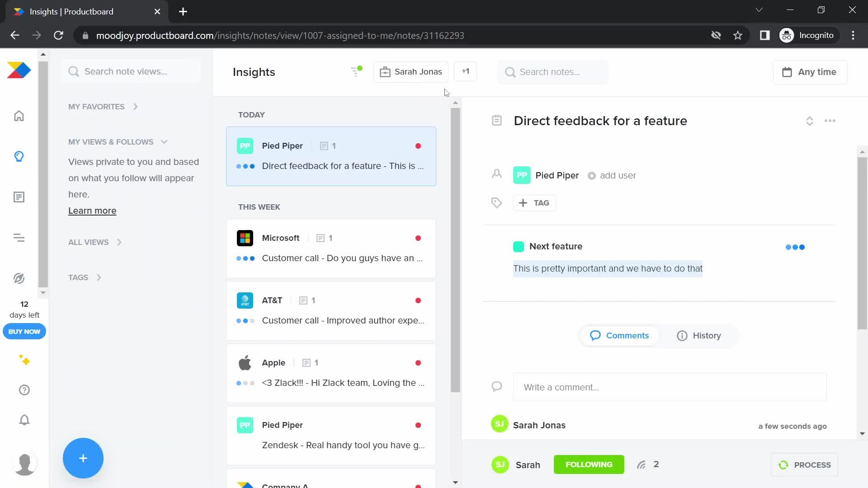The height and width of the screenshot is (488, 868).
Task: Click the expand note arrows icon
Action: 810,121
